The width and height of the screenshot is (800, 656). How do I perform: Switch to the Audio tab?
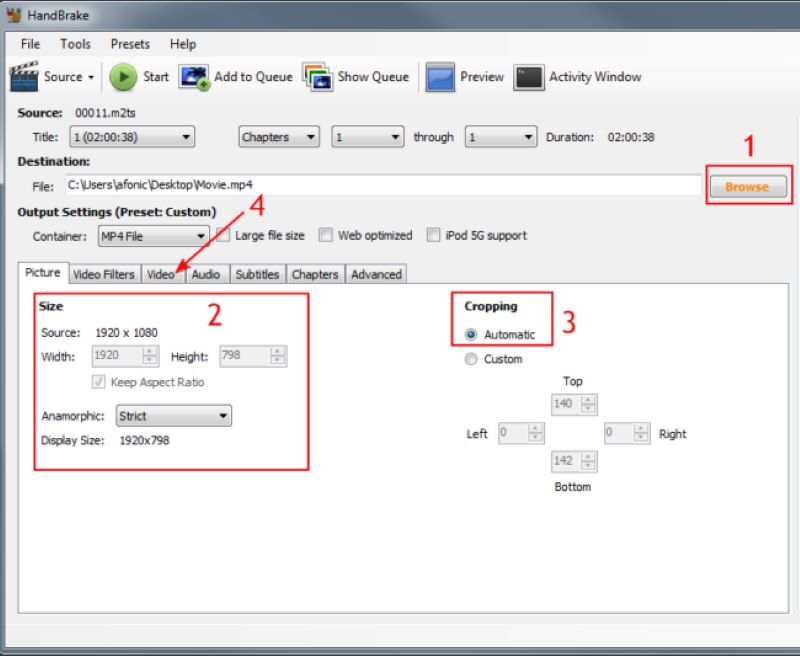click(206, 273)
